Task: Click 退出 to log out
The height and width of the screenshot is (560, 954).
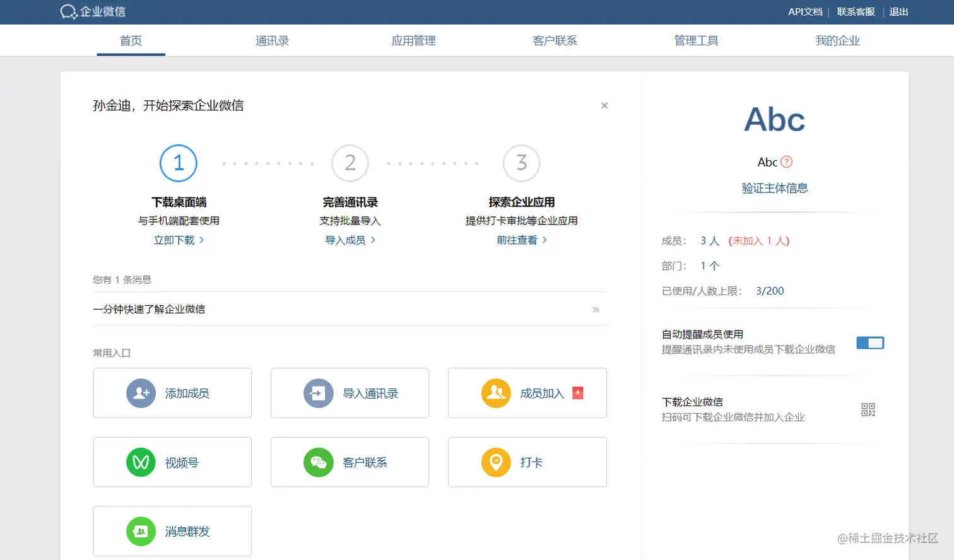Action: click(898, 12)
